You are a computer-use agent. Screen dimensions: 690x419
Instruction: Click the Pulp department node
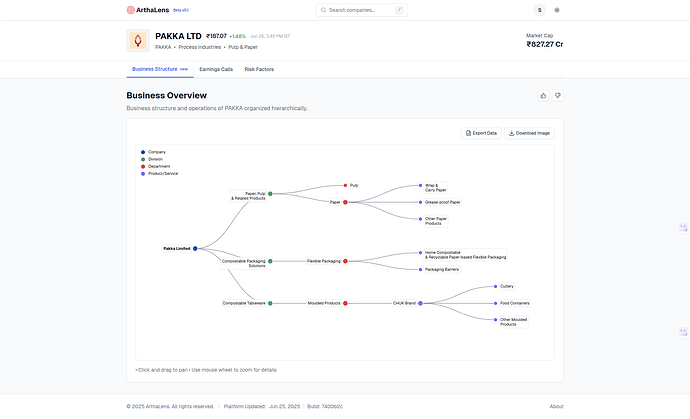click(345, 185)
